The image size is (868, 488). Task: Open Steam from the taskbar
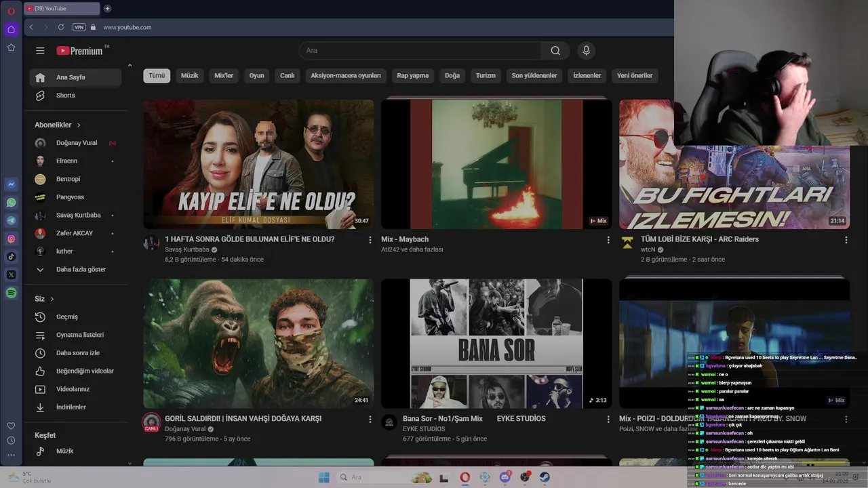point(545,477)
